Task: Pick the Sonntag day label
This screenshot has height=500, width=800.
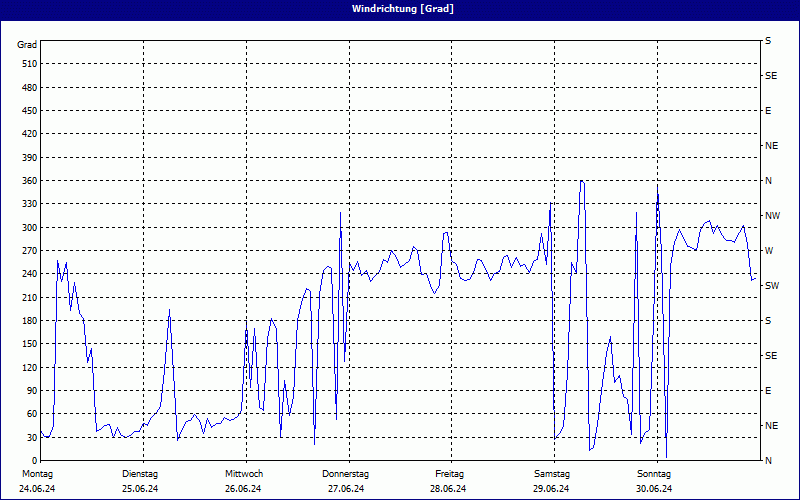Action: pyautogui.click(x=654, y=473)
